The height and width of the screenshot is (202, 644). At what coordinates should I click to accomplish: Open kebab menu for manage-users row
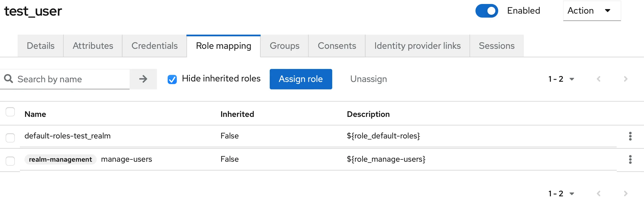pos(630,159)
